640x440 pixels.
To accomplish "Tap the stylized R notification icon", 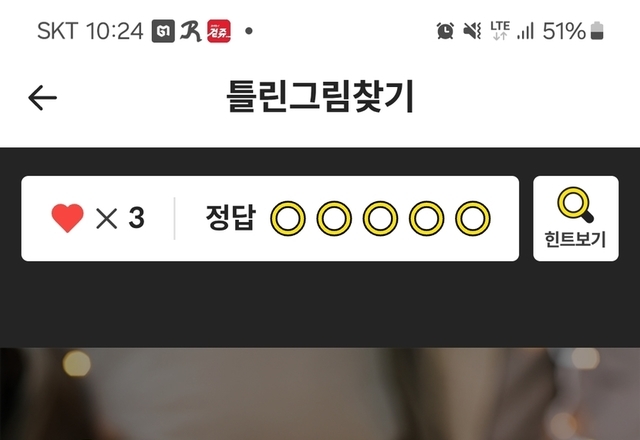I will pyautogui.click(x=191, y=31).
